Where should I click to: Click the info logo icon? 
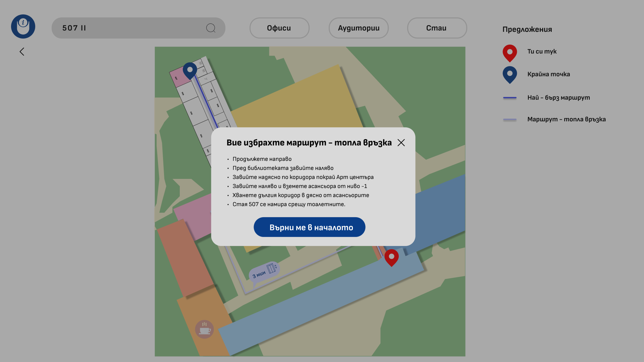(23, 26)
